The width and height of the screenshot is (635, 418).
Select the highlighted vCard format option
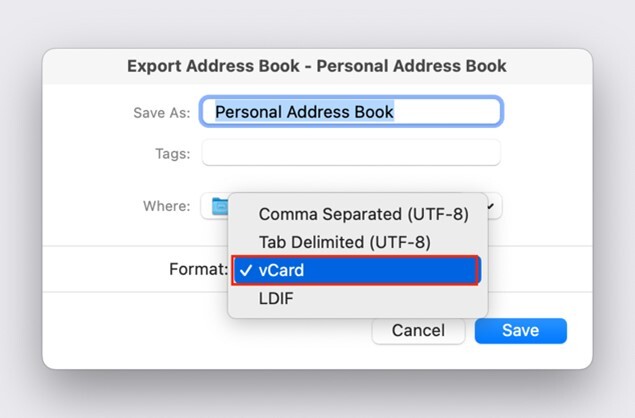356,270
